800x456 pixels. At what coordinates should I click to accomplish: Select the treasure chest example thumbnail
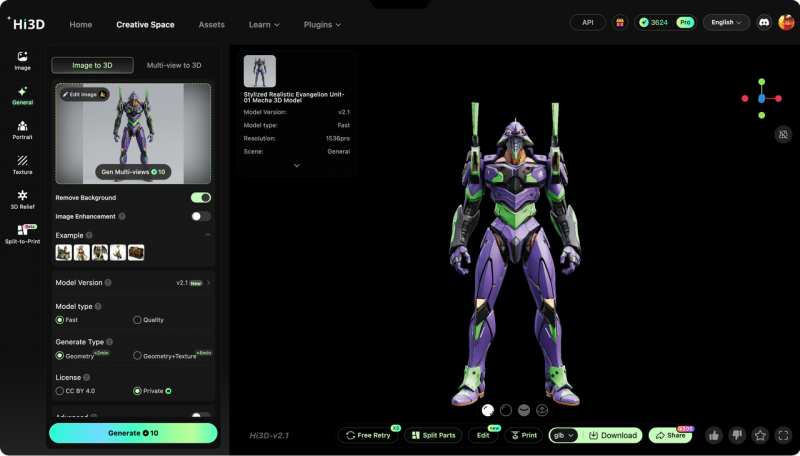(136, 252)
